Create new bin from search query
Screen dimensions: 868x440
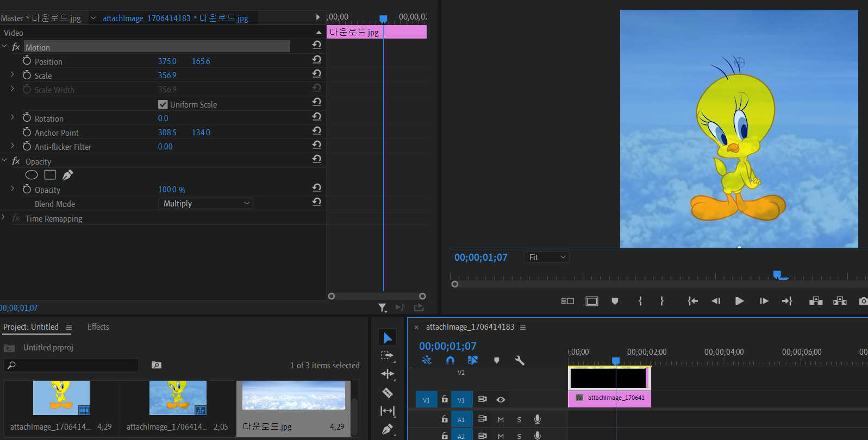[157, 365]
